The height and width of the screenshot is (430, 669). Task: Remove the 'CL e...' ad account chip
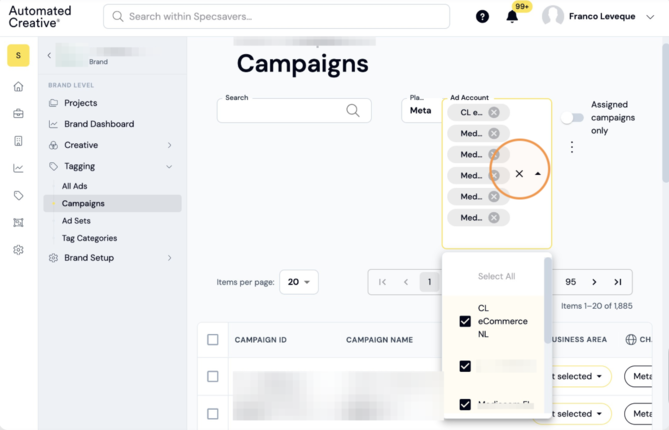coord(494,112)
